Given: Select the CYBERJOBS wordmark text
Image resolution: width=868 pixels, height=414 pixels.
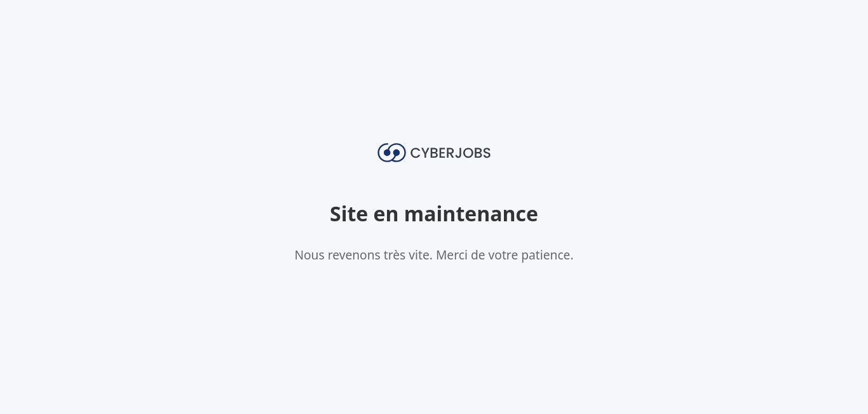Looking at the screenshot, I should click(x=451, y=153).
